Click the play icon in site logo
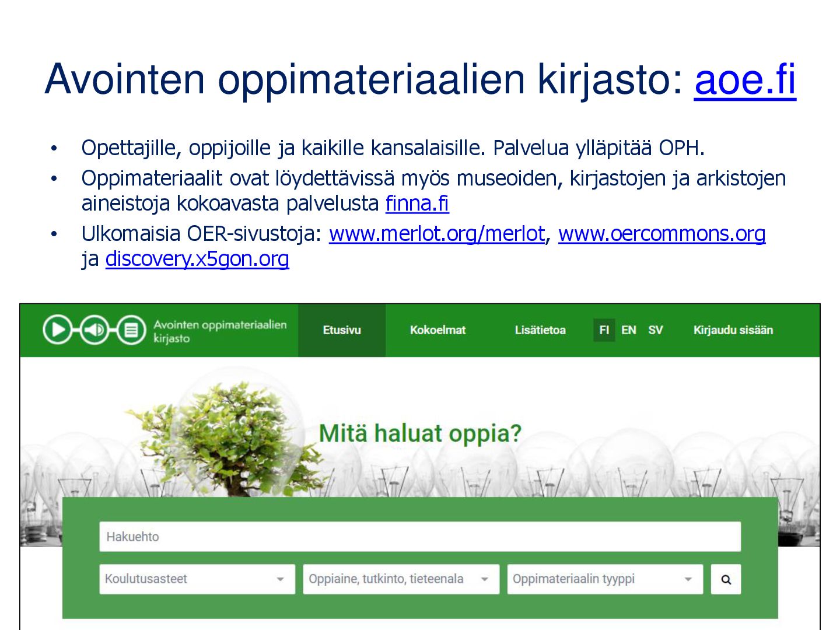 pyautogui.click(x=57, y=330)
